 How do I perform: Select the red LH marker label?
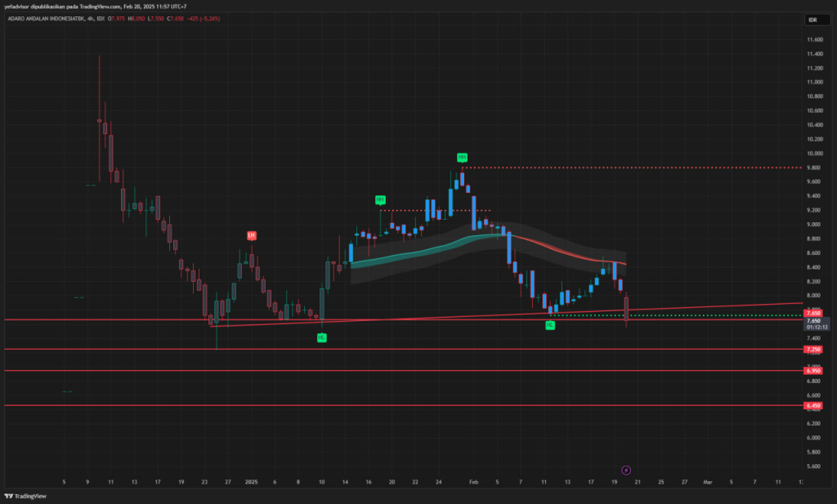pos(252,235)
